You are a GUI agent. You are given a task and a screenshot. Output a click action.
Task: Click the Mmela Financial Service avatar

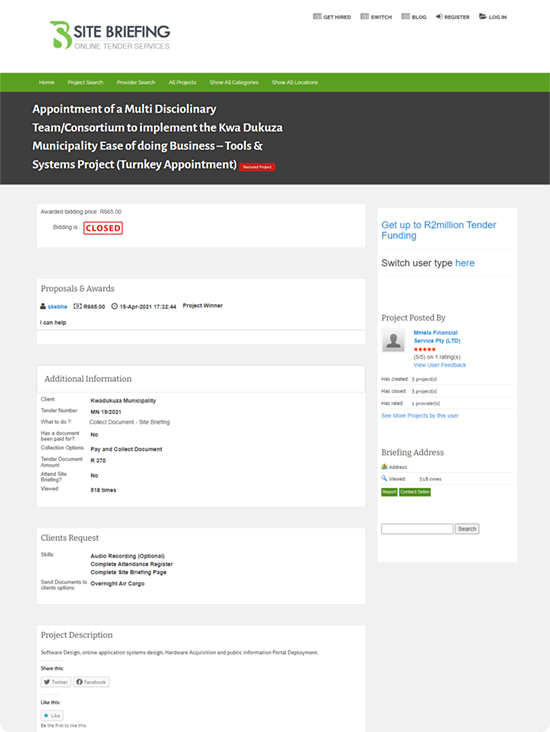point(394,340)
